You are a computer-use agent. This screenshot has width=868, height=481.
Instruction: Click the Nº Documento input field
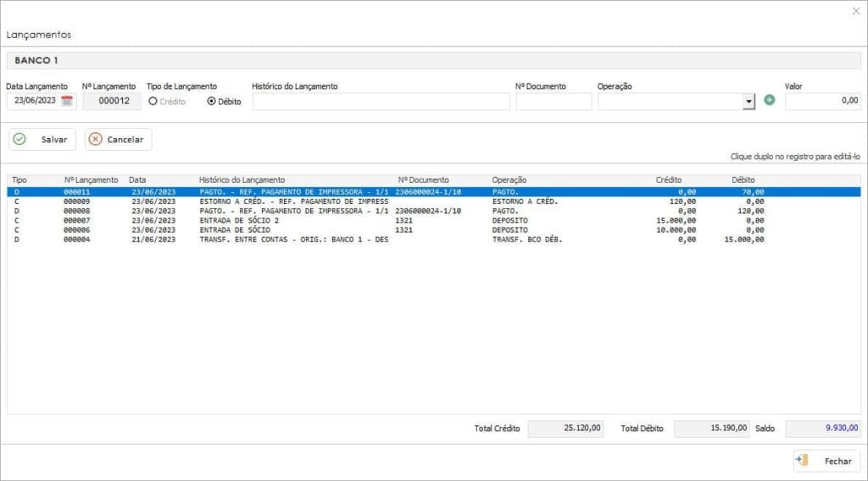pyautogui.click(x=554, y=102)
